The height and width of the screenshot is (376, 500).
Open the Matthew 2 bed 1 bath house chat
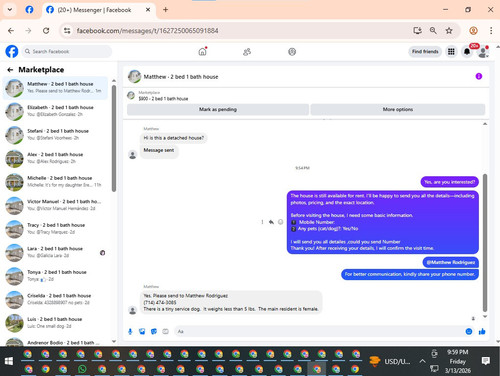tap(55, 88)
